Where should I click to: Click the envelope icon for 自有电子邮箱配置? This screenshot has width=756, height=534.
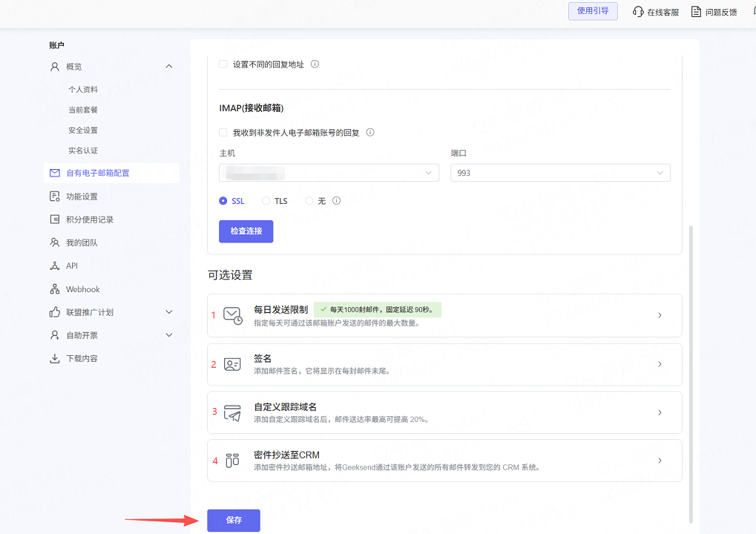coord(55,173)
